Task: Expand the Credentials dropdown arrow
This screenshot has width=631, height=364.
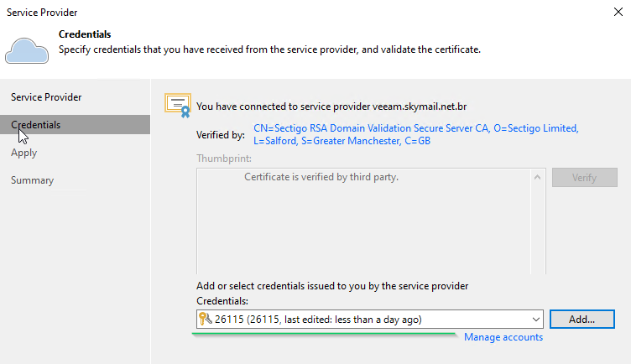Action: 535,320
